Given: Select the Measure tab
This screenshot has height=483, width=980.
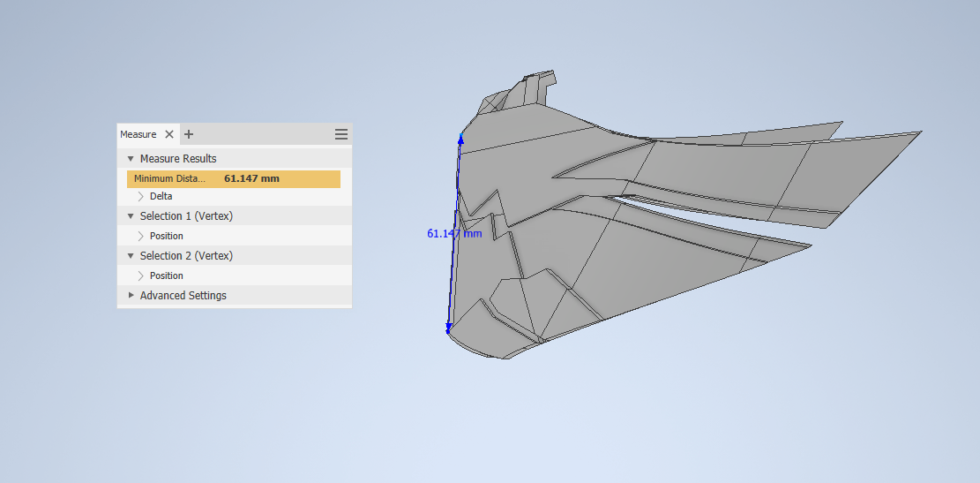Looking at the screenshot, I should tap(138, 134).
